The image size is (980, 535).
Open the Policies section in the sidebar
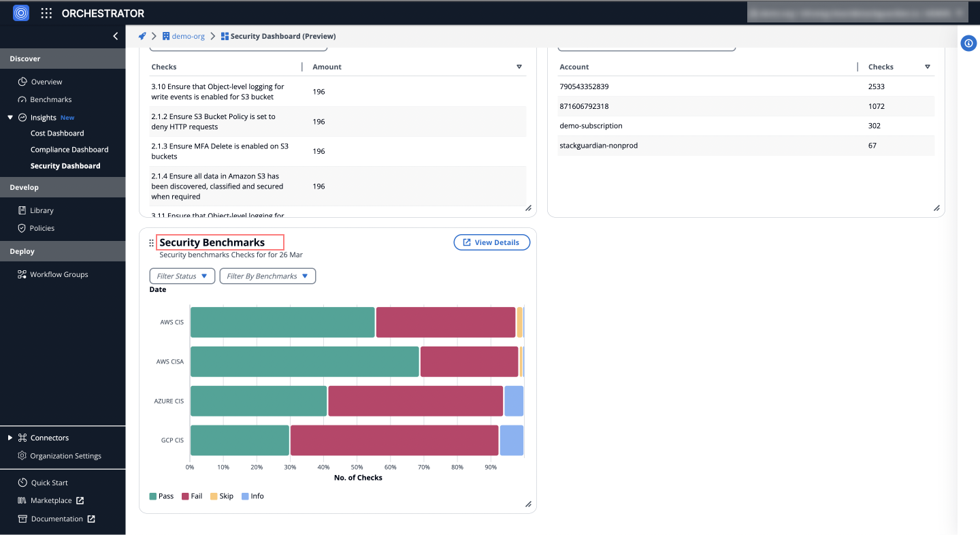(x=41, y=227)
